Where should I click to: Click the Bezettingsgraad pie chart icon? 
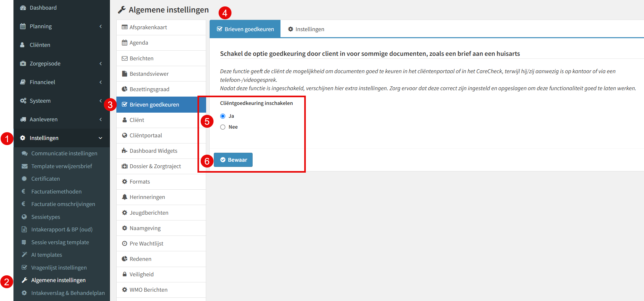125,89
